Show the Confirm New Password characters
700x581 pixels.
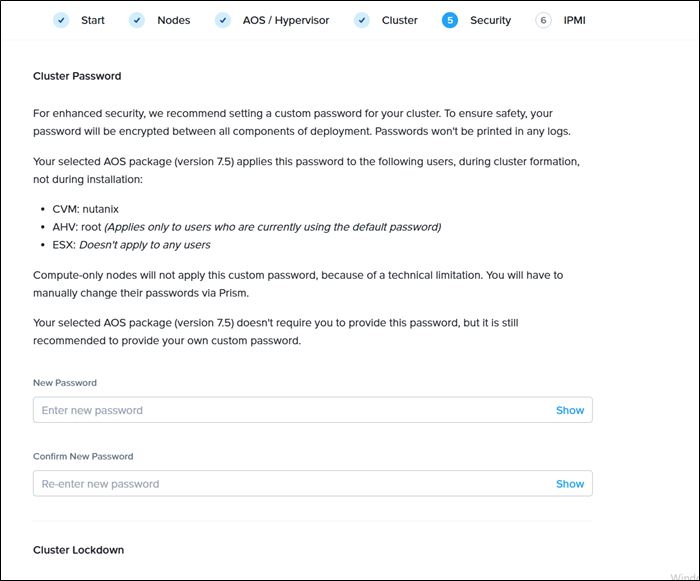[x=570, y=484]
